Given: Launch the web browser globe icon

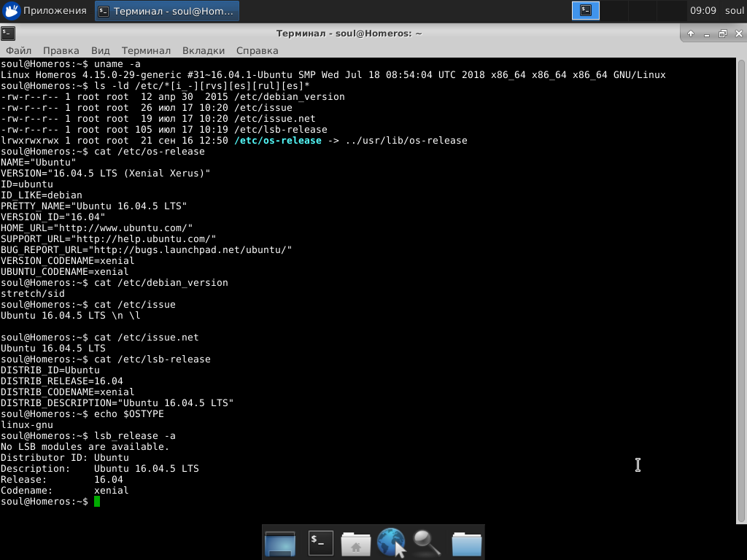Looking at the screenshot, I should [x=392, y=542].
